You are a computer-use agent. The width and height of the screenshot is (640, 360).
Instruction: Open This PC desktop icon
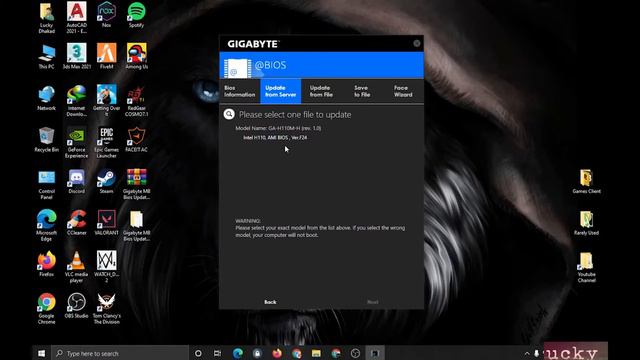tap(47, 56)
